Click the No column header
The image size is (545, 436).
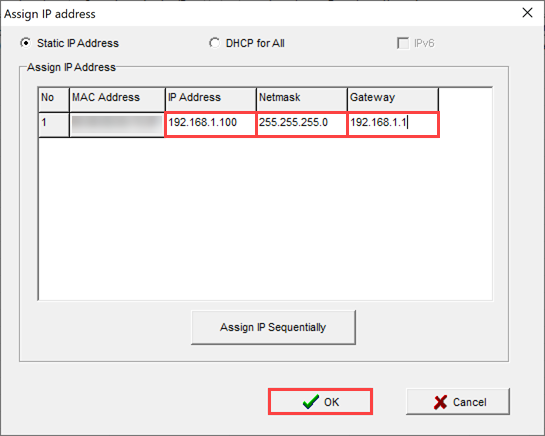54,99
